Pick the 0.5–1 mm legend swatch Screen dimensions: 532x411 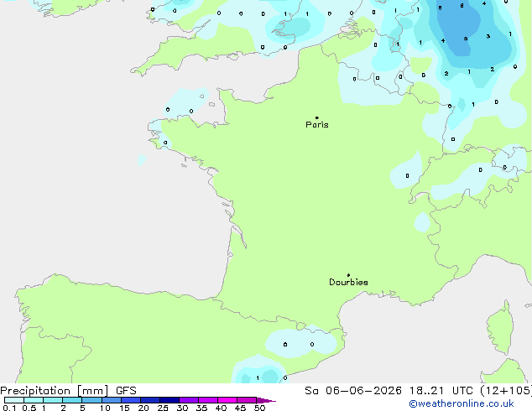[x=34, y=400]
